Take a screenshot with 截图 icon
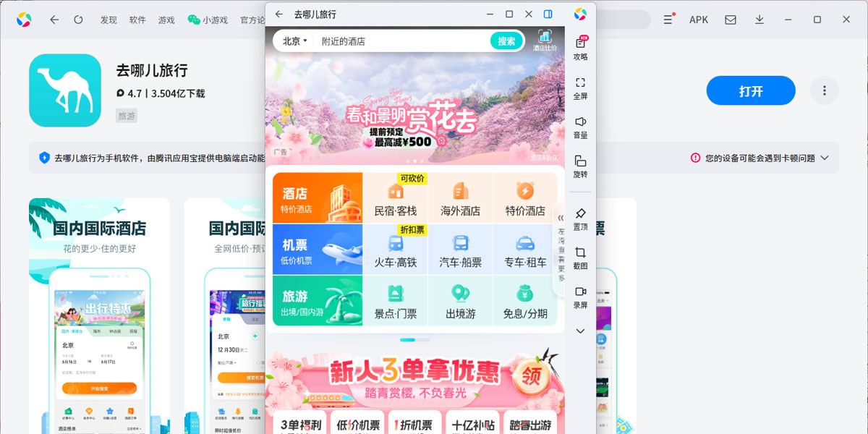This screenshot has width=868, height=434. 580,258
